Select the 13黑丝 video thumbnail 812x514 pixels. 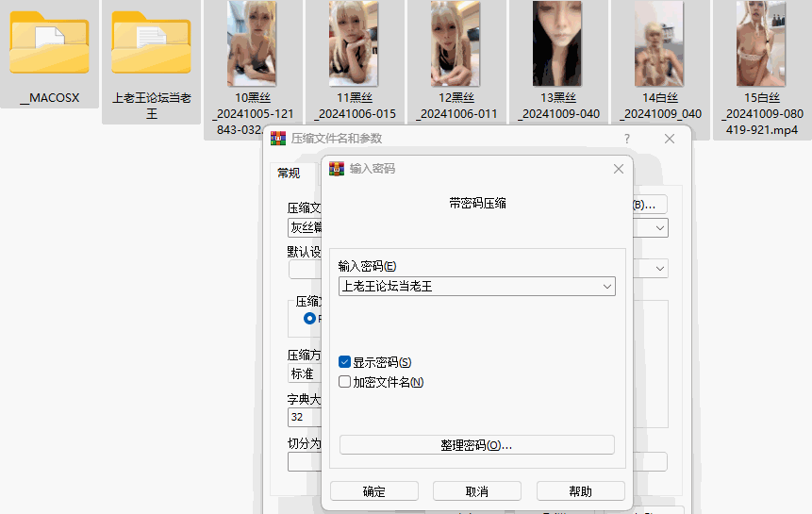[557, 43]
